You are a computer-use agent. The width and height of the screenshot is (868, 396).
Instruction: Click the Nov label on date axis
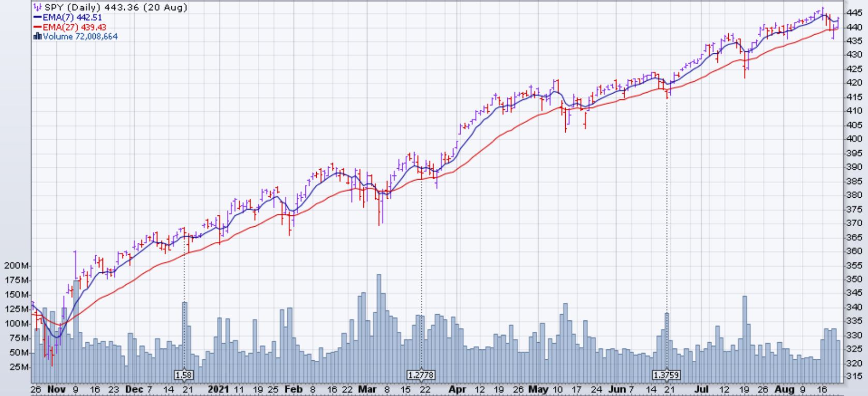(x=56, y=389)
